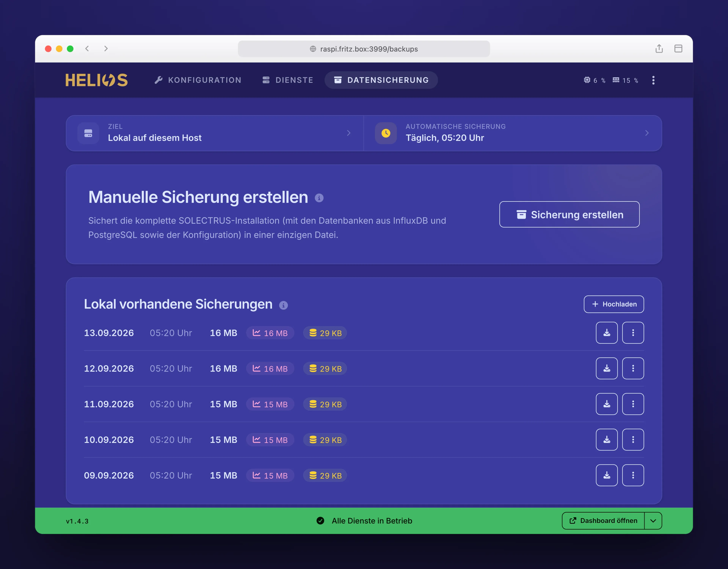728x569 pixels.
Task: Click the HELIOS logo
Action: (97, 80)
